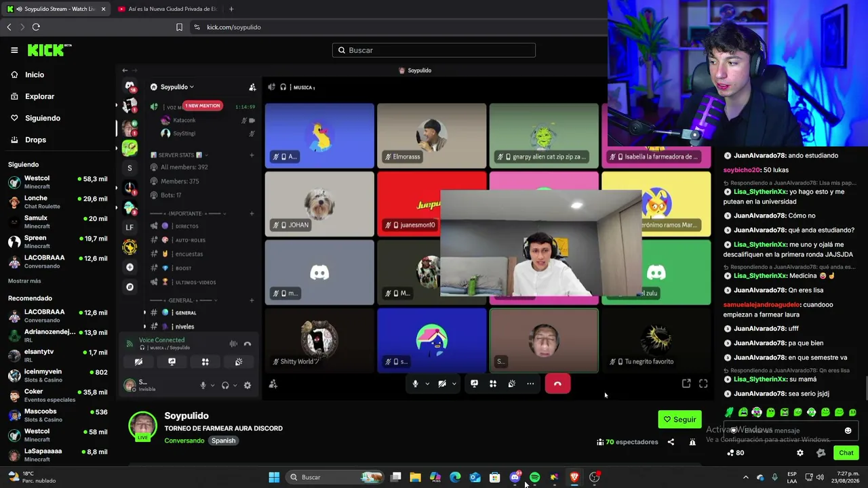Click the 1 NEW MENTION badge
The image size is (868, 488).
pos(203,106)
